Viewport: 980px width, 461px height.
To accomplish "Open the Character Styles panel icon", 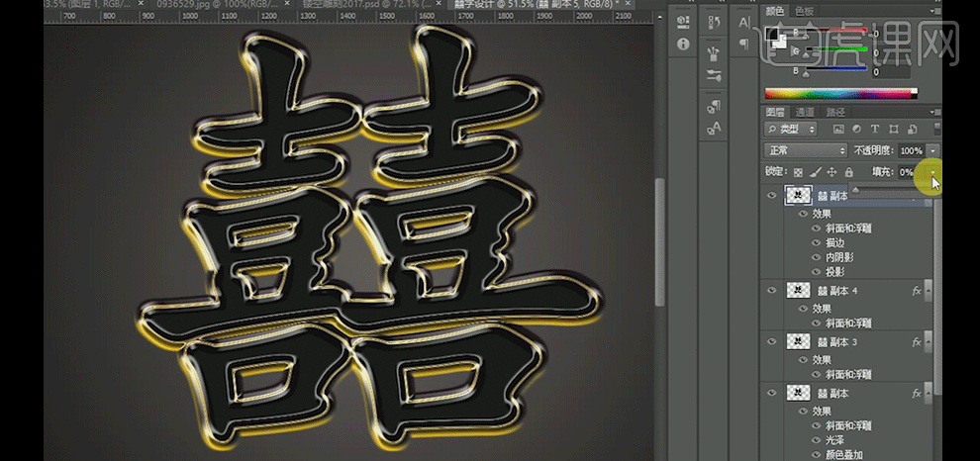I will point(714,128).
